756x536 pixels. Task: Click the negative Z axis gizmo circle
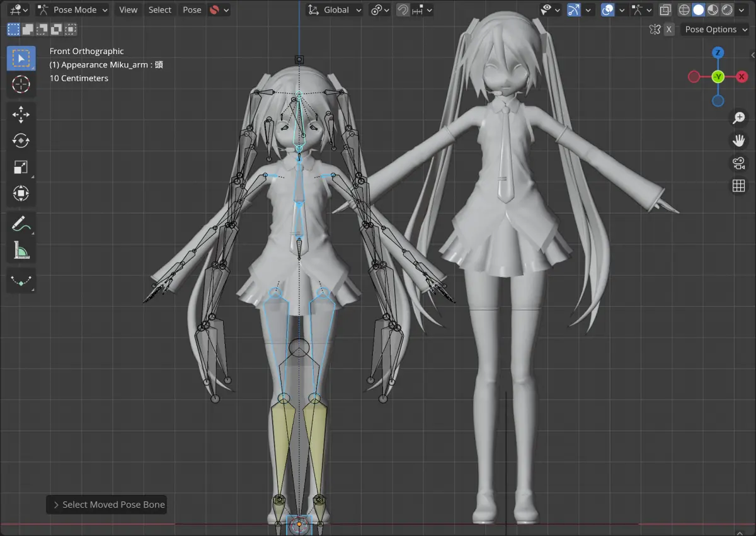tap(718, 101)
